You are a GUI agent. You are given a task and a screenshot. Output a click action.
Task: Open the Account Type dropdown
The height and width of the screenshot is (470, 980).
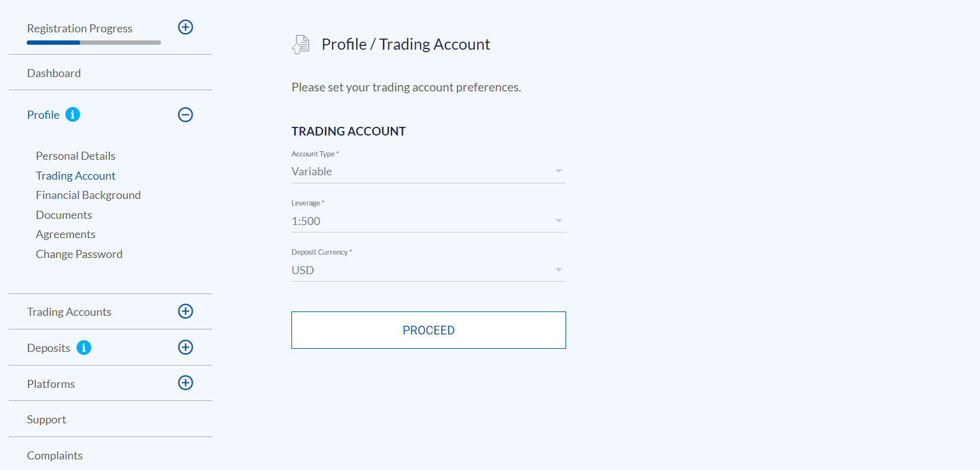tap(428, 172)
